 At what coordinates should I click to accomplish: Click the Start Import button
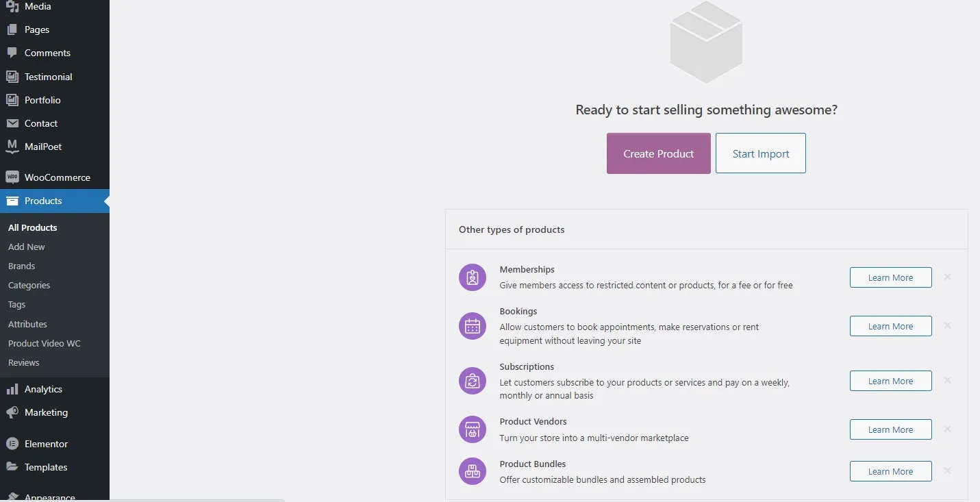pos(761,153)
